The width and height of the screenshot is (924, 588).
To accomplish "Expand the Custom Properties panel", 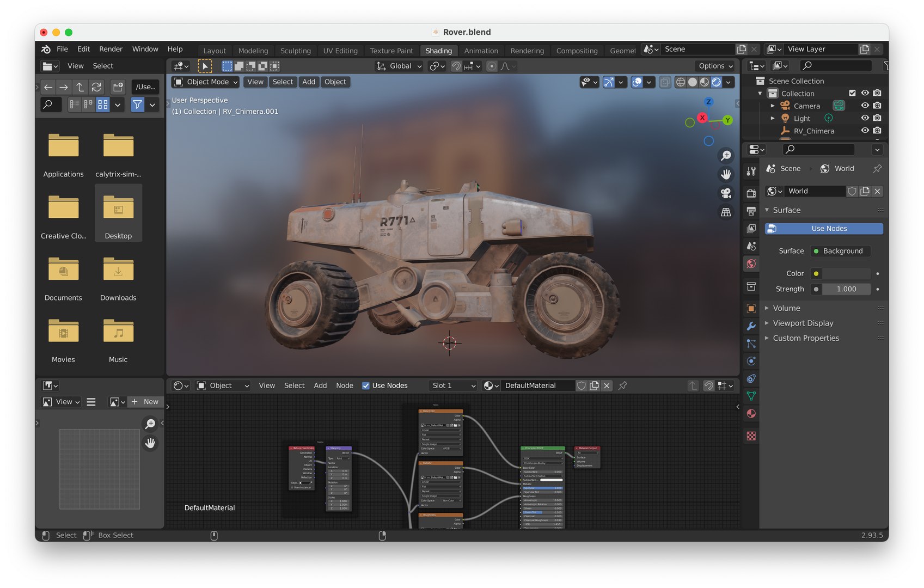I will [x=806, y=338].
